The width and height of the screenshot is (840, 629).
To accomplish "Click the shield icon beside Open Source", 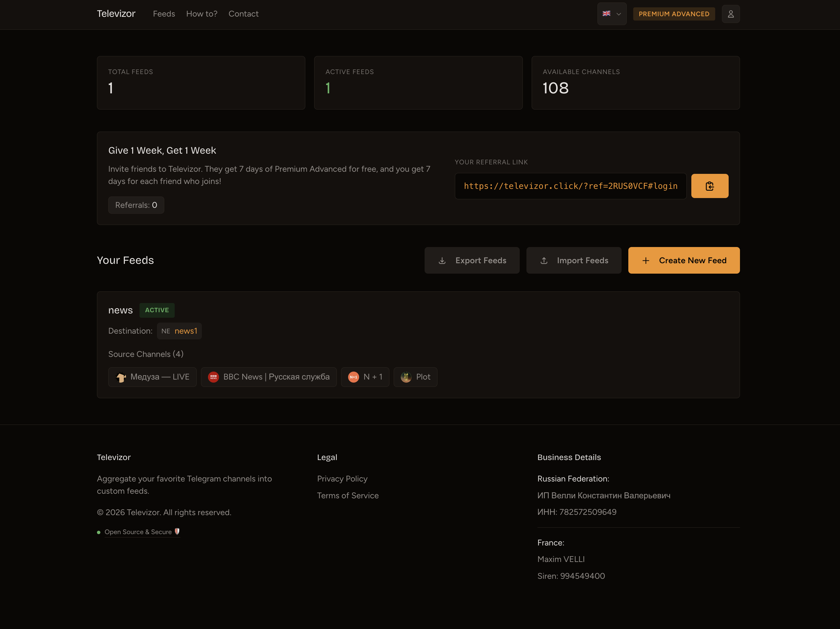I will (177, 531).
